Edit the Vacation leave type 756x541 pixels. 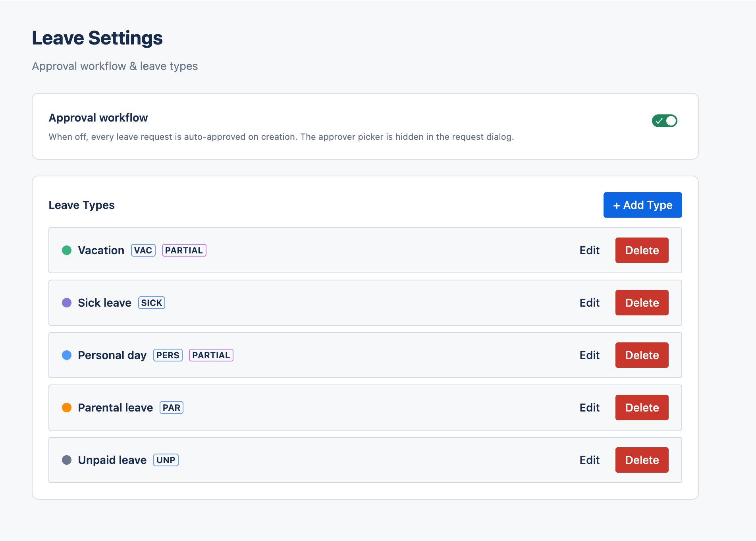(589, 250)
